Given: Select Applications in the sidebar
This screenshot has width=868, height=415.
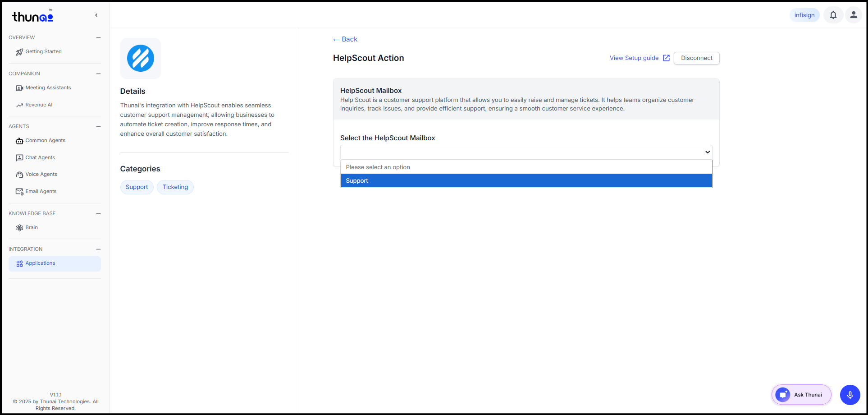Looking at the screenshot, I should [x=55, y=264].
